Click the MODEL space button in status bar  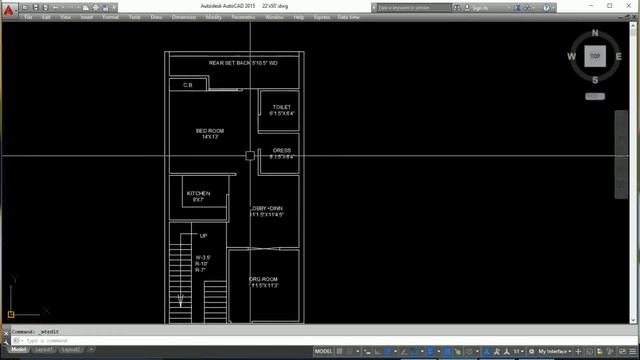(323, 351)
